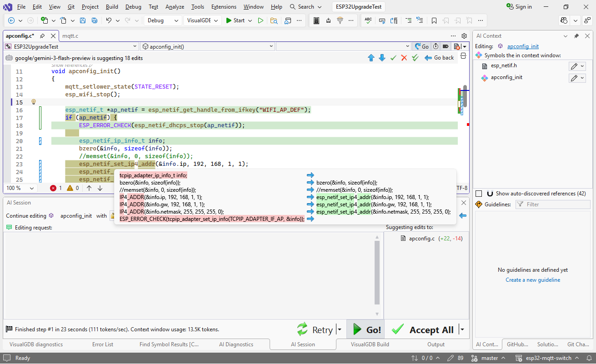Click the Save All toolbar icon

[94, 20]
